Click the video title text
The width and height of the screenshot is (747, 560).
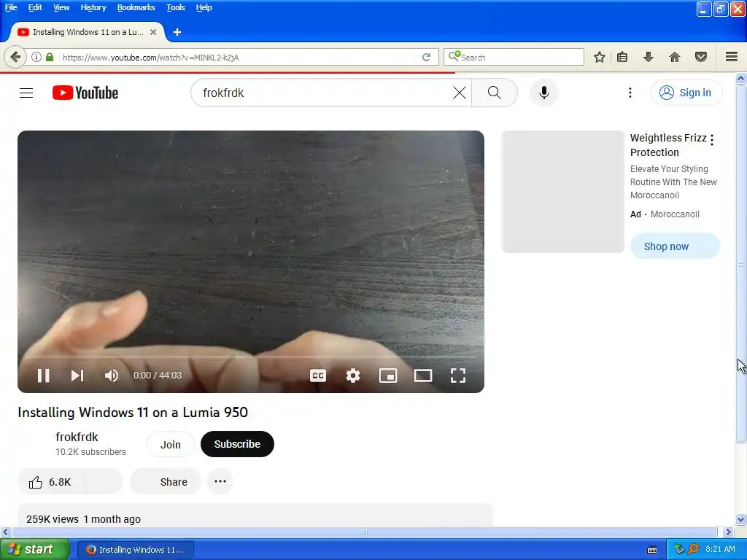pyautogui.click(x=133, y=413)
